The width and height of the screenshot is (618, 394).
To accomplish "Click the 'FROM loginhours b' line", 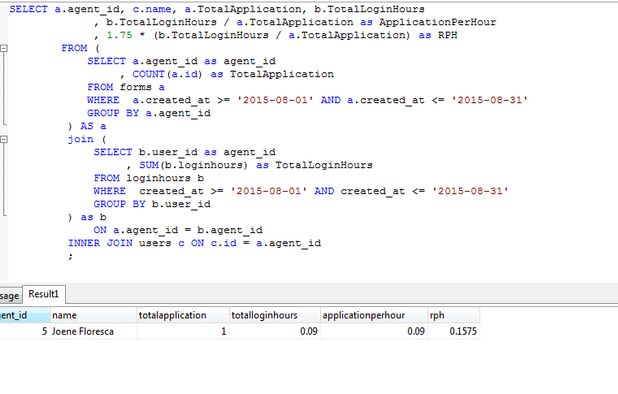I will coord(149,178).
